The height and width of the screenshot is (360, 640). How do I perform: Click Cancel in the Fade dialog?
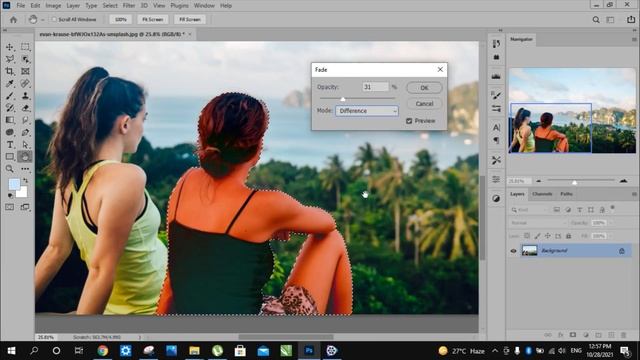click(x=424, y=104)
